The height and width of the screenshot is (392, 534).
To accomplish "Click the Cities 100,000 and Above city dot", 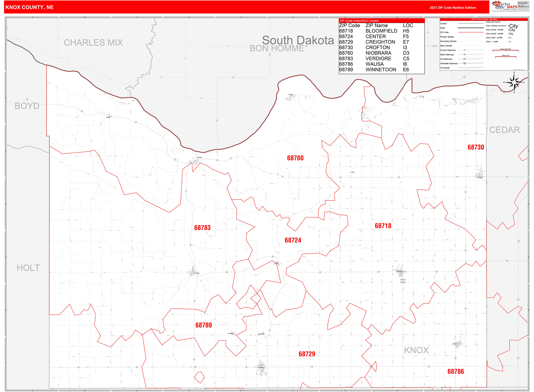I will click(509, 26).
